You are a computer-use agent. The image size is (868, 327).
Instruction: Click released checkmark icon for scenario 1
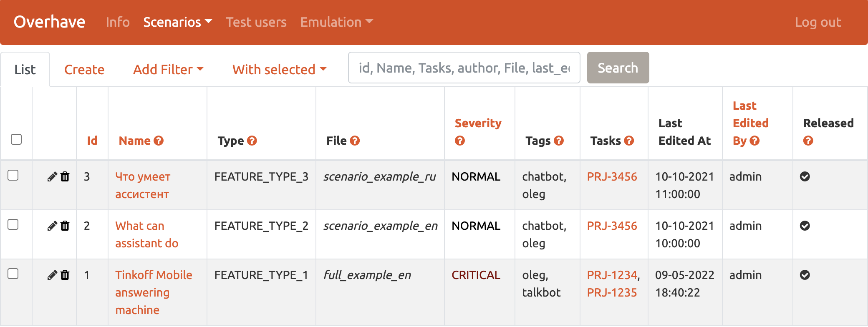click(805, 275)
